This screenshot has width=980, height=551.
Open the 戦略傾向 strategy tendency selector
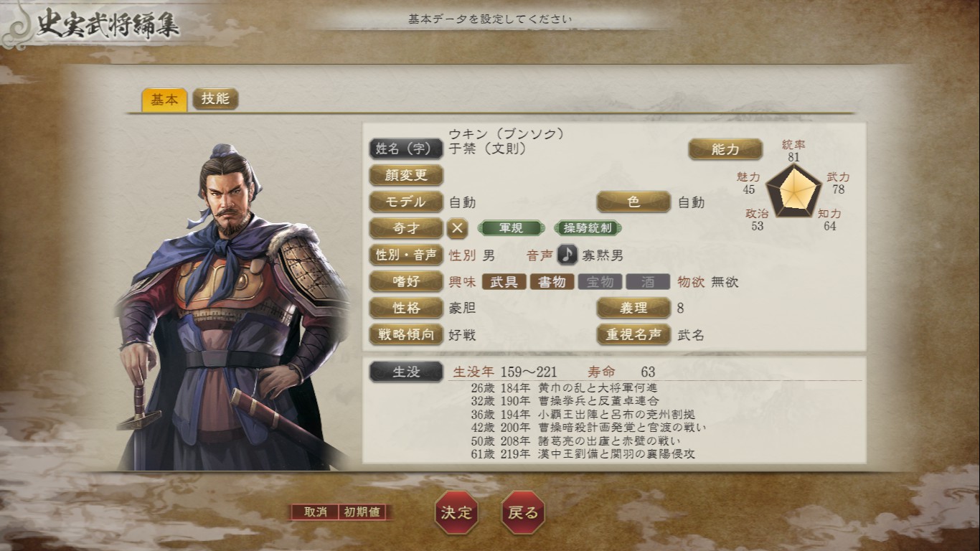(x=406, y=334)
